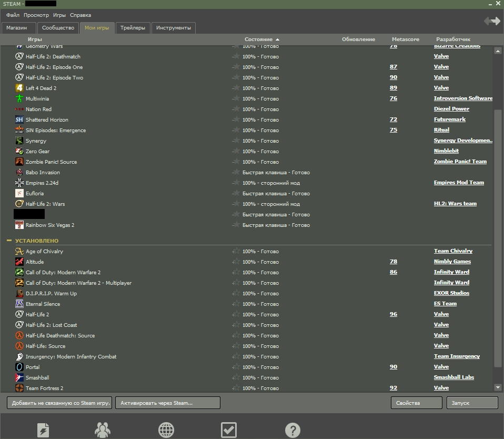Sort by the Состояние column header

point(261,39)
